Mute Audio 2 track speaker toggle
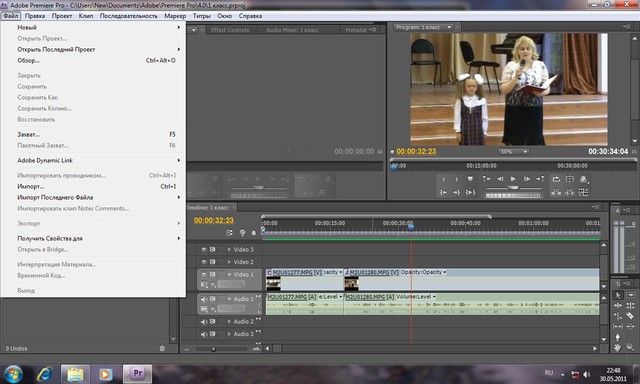The image size is (640, 384). point(204,322)
